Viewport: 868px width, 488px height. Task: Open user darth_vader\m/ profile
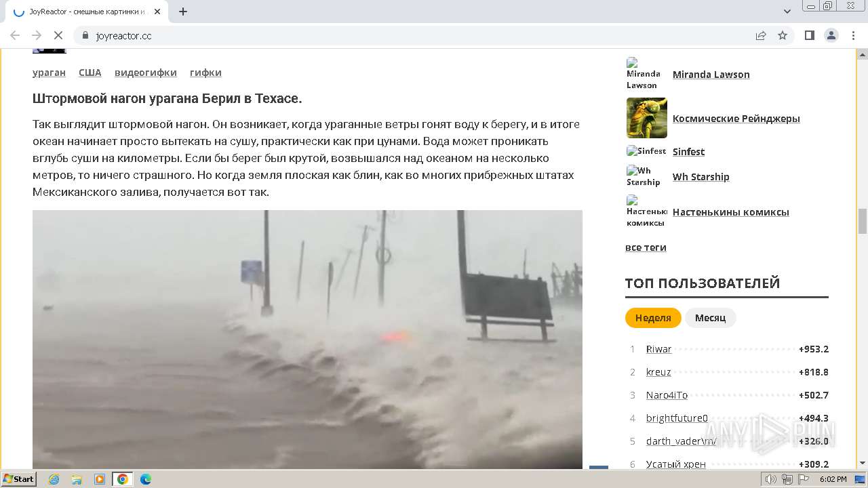coord(681,441)
